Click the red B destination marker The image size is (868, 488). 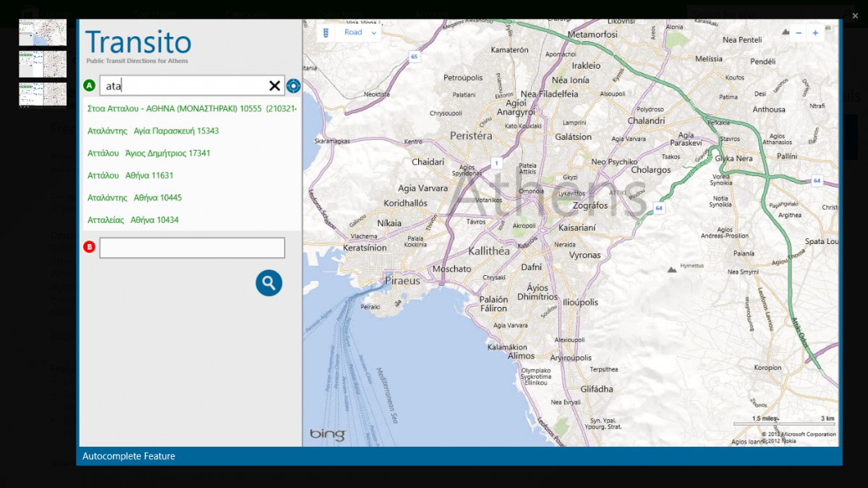pos(90,247)
